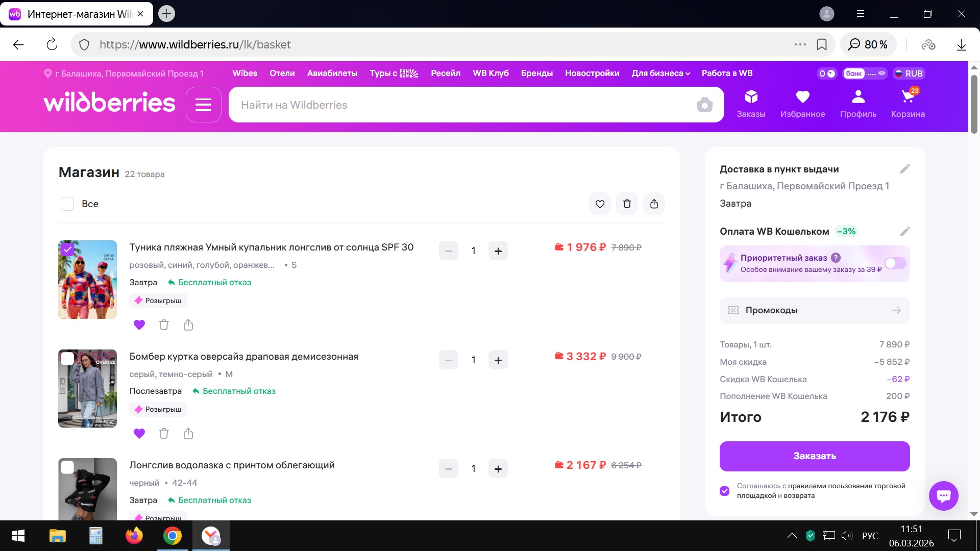Toggle the Приоритетный заказ switch
980x551 pixels.
pos(895,263)
